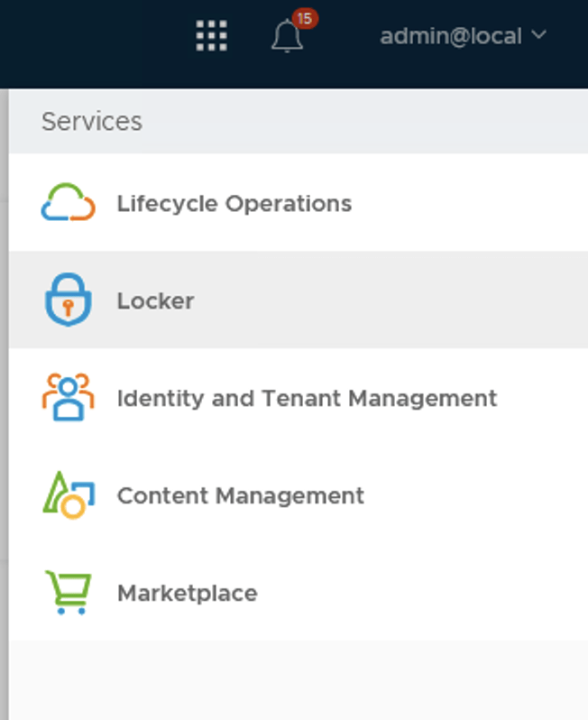Open the admin@local user dropdown
This screenshot has height=720, width=588.
click(451, 36)
